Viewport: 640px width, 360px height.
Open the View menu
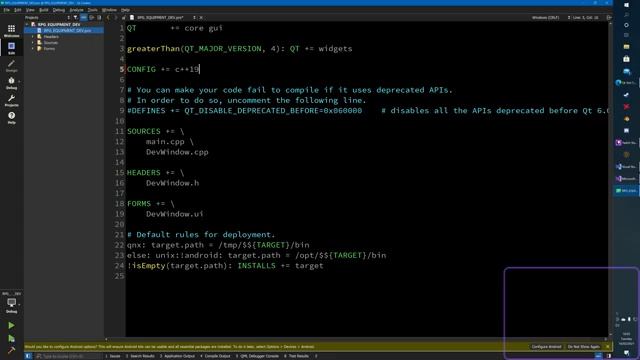30,10
